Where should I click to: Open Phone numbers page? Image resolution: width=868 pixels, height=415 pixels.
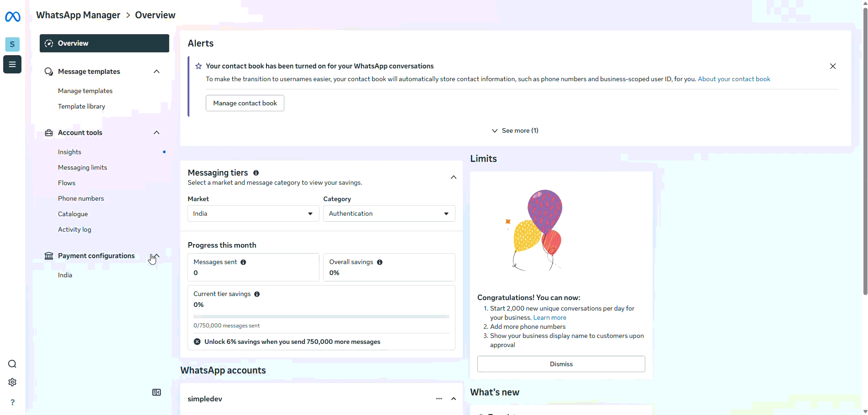[x=81, y=198]
